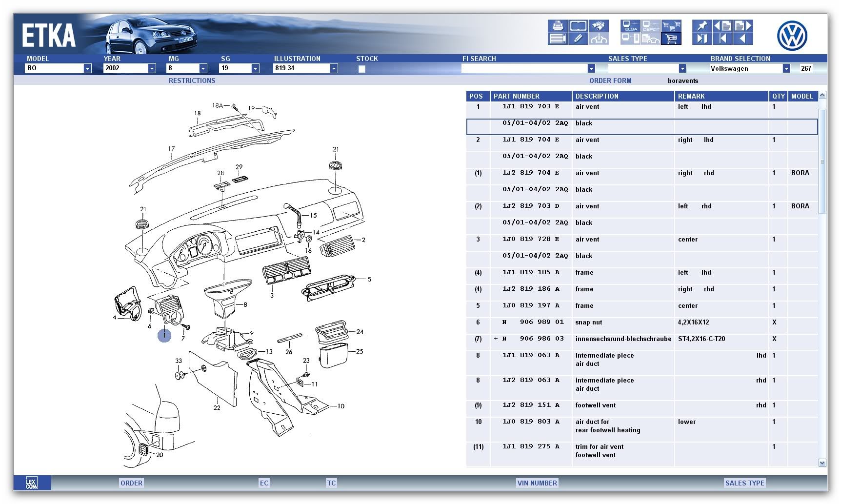This screenshot has height=504, width=841.
Task: Click the multiple shopping carts icon
Action: 671,26
